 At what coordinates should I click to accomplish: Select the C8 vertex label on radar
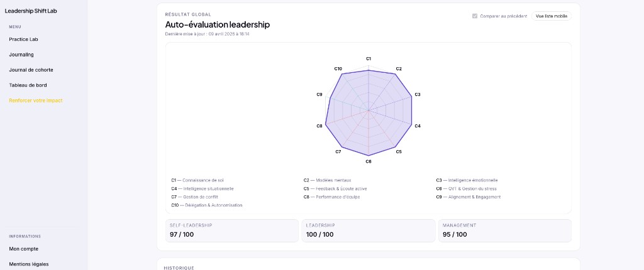coord(319,126)
